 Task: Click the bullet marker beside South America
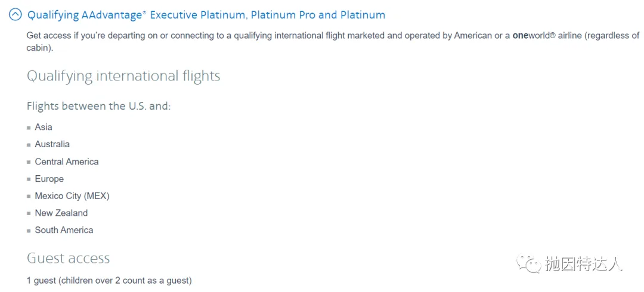[x=29, y=231]
